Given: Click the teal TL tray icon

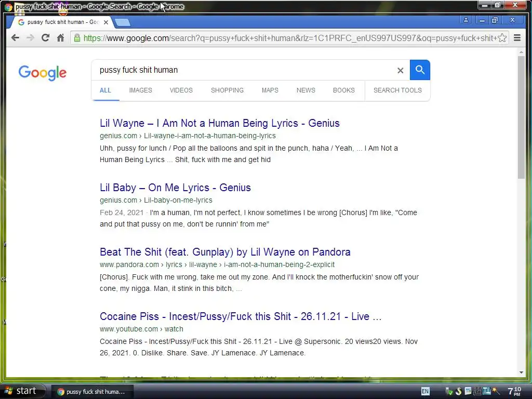Looking at the screenshot, I should (x=487, y=391).
